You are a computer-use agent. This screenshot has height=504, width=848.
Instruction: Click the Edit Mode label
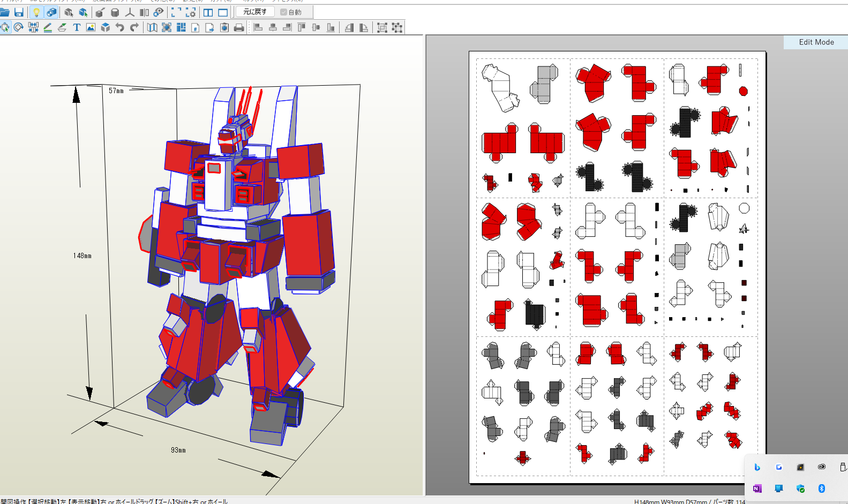point(816,42)
